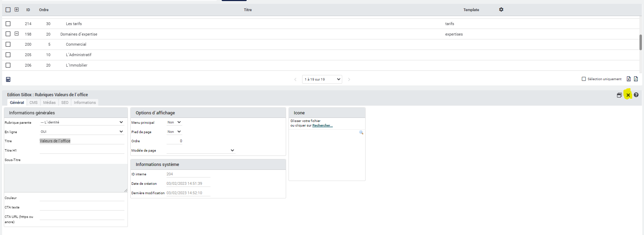
Task: Detach the edition panel into a window
Action: point(619,95)
